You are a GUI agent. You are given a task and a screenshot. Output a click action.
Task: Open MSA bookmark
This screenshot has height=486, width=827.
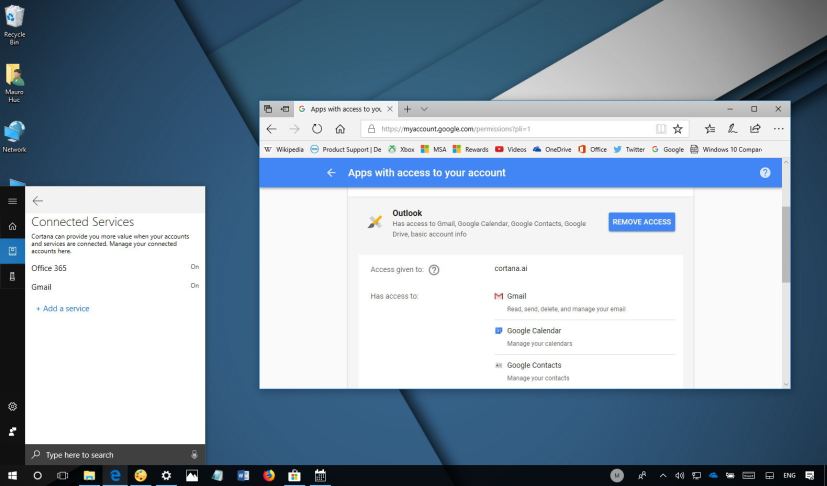click(x=434, y=149)
